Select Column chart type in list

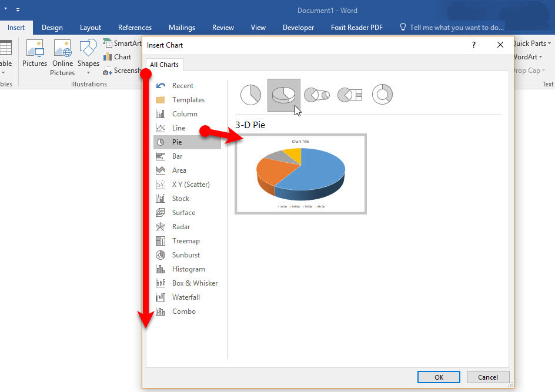coord(184,114)
